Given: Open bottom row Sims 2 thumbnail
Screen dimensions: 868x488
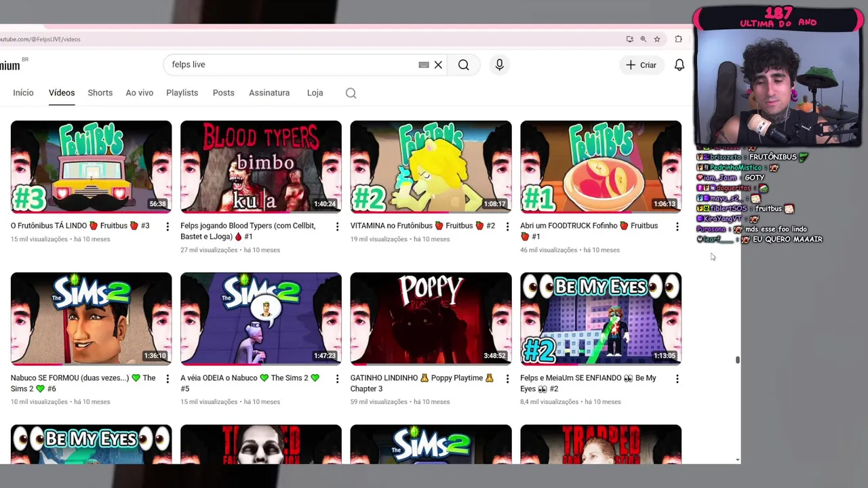Looking at the screenshot, I should tap(431, 445).
